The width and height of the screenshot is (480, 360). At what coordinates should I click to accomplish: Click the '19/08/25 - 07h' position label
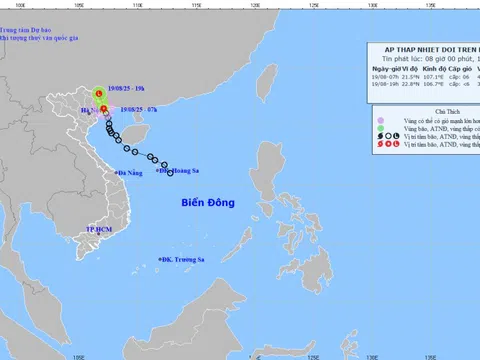pos(138,110)
